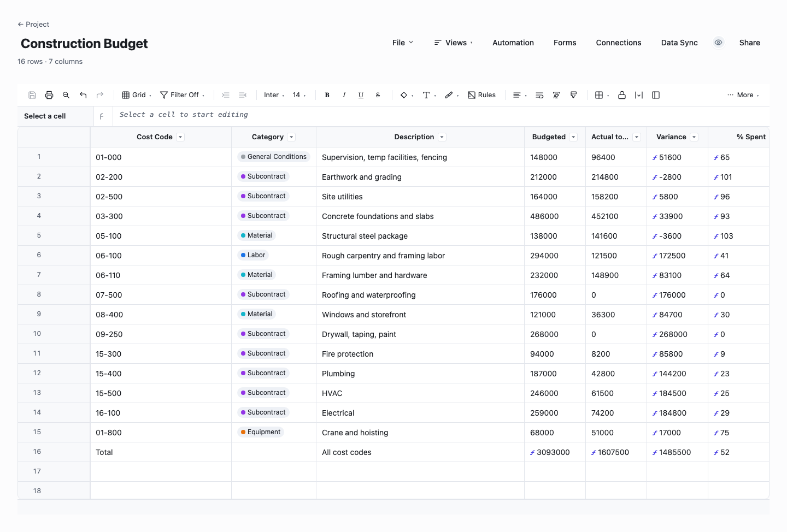Screen dimensions: 787x532
Task: Open the More toolbar options
Action: coord(743,95)
